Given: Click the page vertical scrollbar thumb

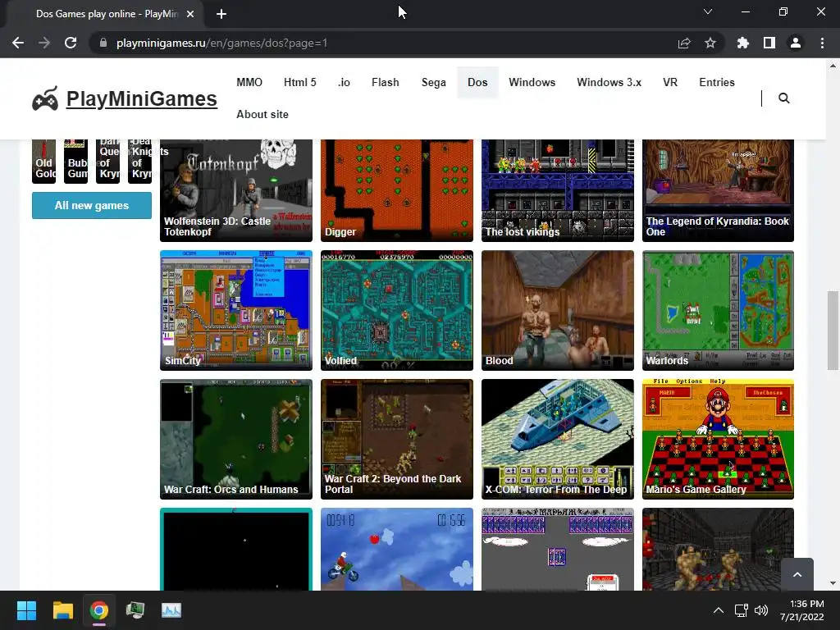Looking at the screenshot, I should (832, 331).
